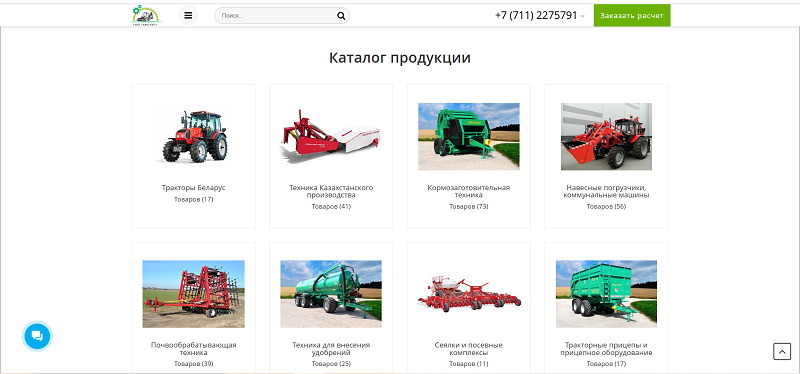
Task: Click the green baler thumbnail
Action: [469, 137]
